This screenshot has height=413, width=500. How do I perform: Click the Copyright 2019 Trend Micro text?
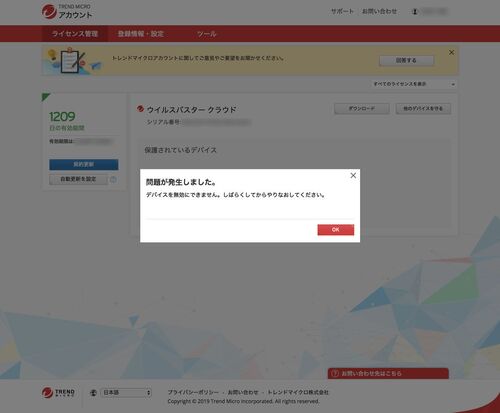pos(243,401)
